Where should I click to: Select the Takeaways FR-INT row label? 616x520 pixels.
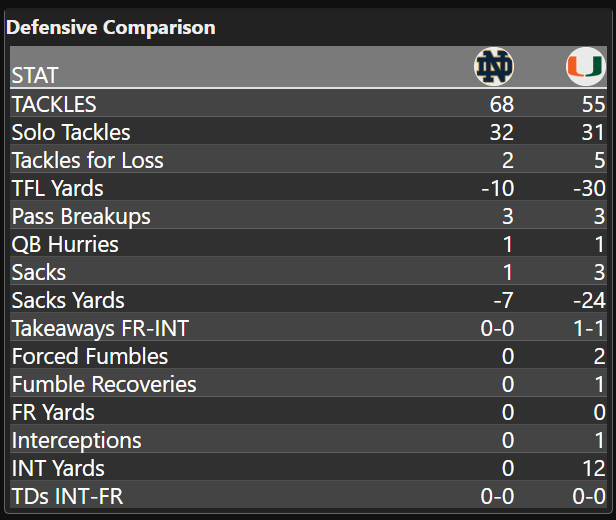point(100,328)
